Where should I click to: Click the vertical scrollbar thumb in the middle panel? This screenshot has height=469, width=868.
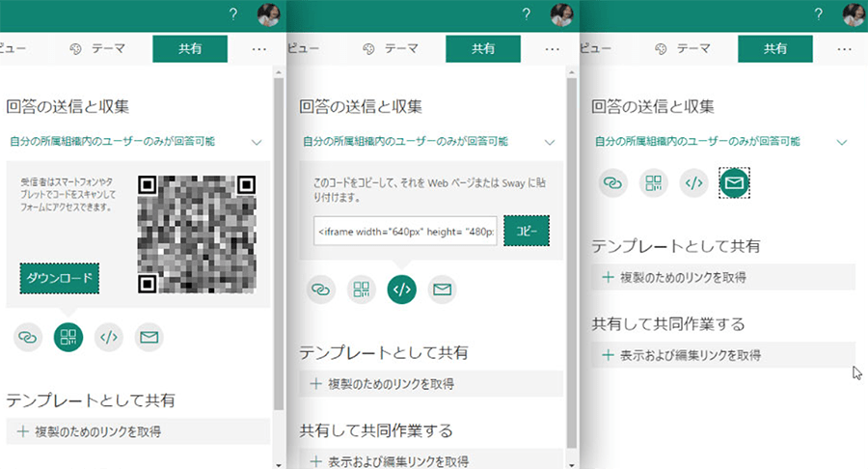(572, 263)
